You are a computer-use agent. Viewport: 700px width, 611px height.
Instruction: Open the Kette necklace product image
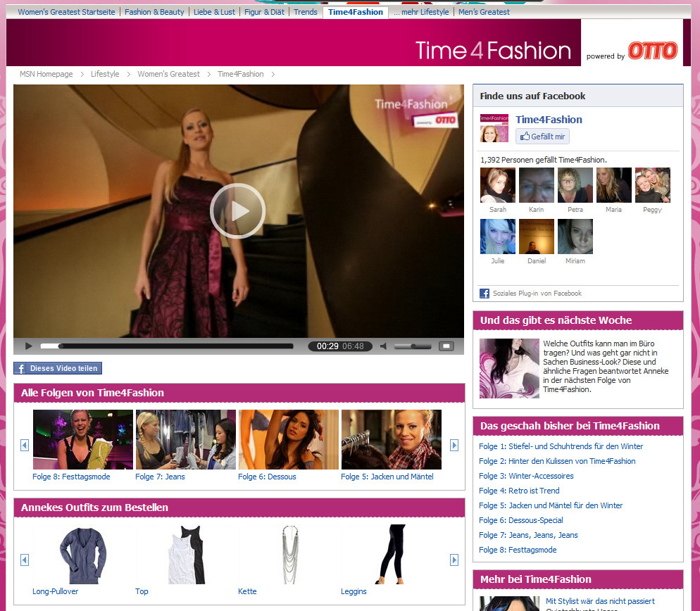(x=289, y=555)
